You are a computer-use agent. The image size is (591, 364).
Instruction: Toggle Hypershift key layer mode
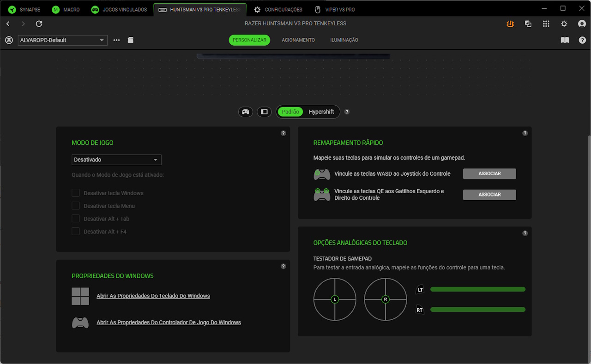coord(321,112)
